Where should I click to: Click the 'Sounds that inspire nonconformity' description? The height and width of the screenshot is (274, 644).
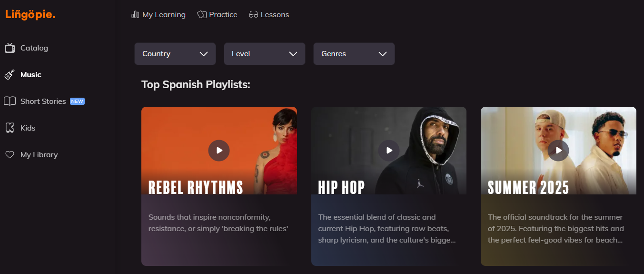[x=219, y=223]
